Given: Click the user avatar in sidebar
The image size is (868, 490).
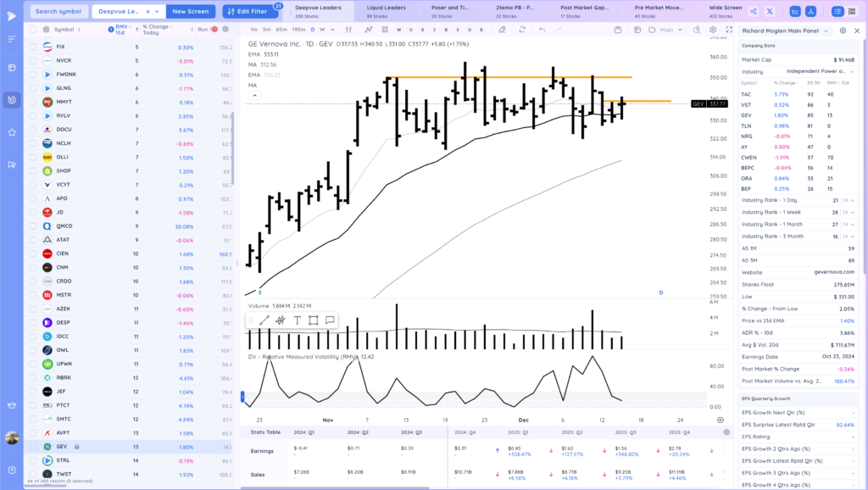Looking at the screenshot, I should coord(12,438).
